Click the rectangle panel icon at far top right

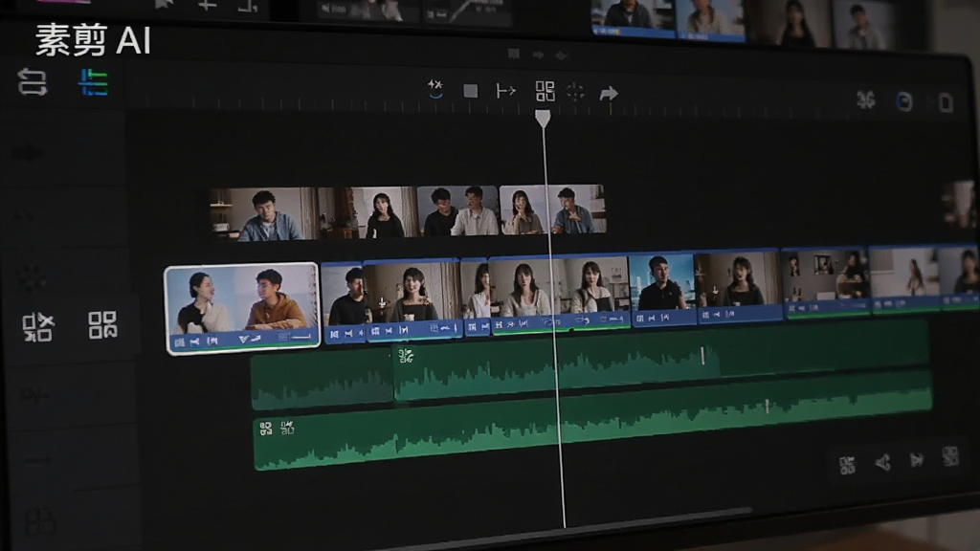point(946,102)
